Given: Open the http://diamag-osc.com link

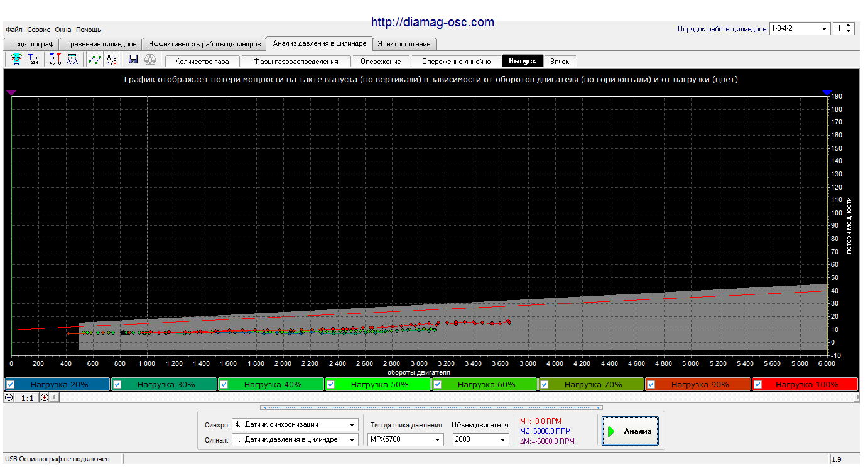Looking at the screenshot, I should coord(433,22).
